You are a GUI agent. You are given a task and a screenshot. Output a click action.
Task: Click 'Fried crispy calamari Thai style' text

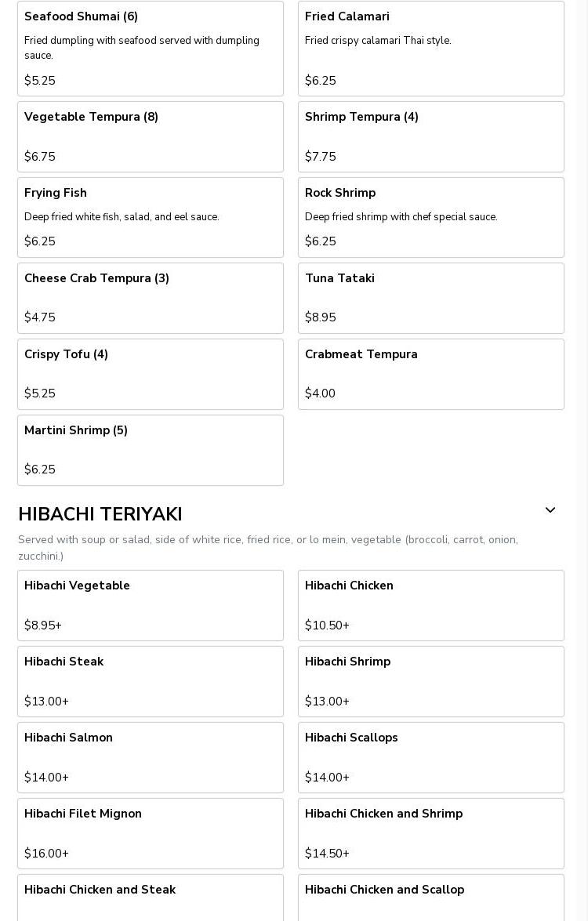point(379,41)
